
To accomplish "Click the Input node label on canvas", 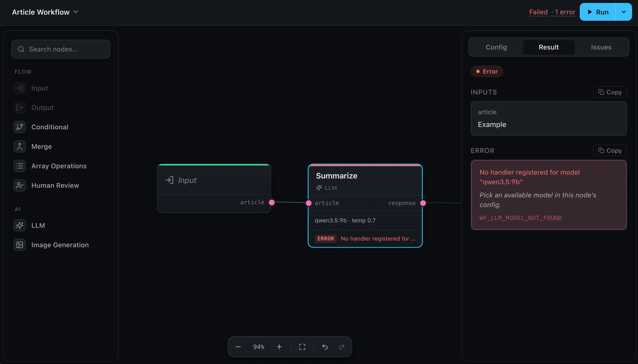I will pos(187,180).
